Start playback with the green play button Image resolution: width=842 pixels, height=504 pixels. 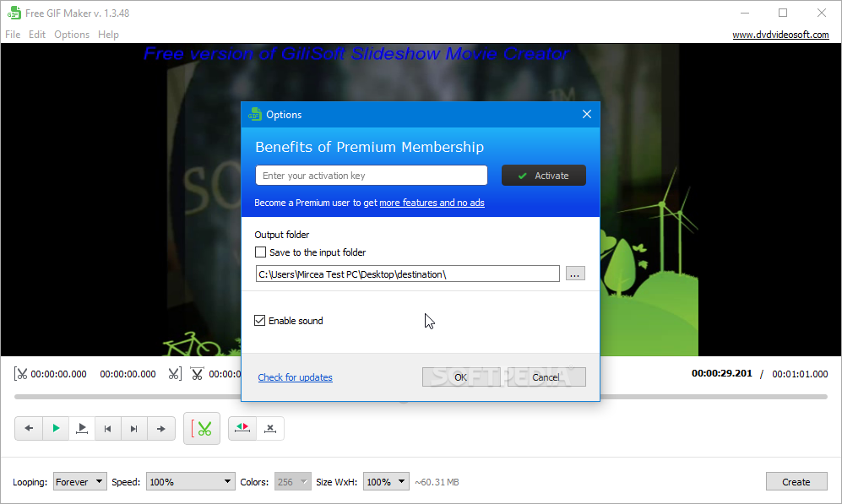click(56, 428)
